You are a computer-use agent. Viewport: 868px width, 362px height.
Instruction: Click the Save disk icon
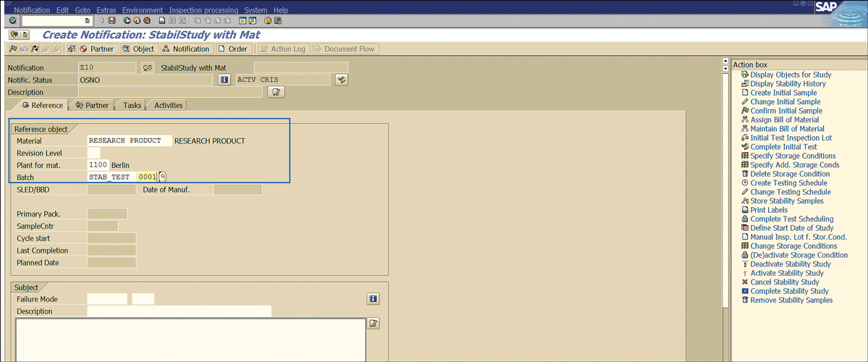point(111,20)
